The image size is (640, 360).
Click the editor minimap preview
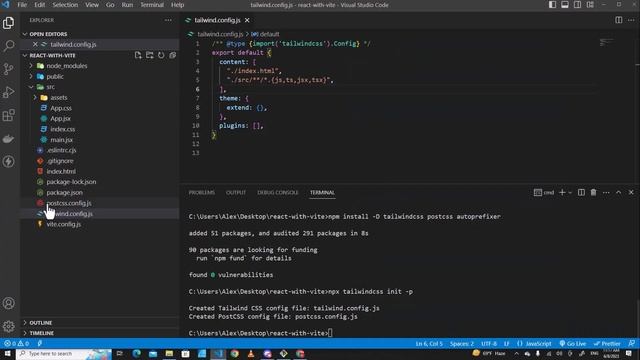[x=606, y=42]
